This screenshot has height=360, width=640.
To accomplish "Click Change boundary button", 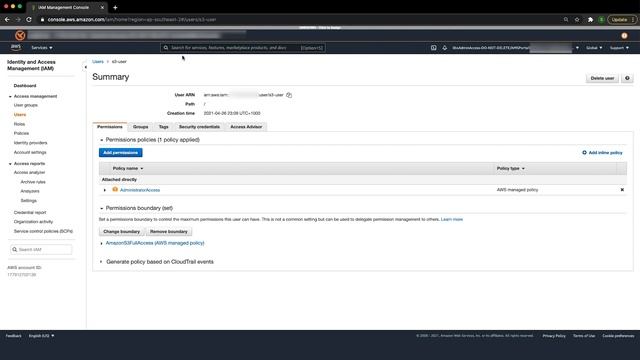I will click(121, 231).
